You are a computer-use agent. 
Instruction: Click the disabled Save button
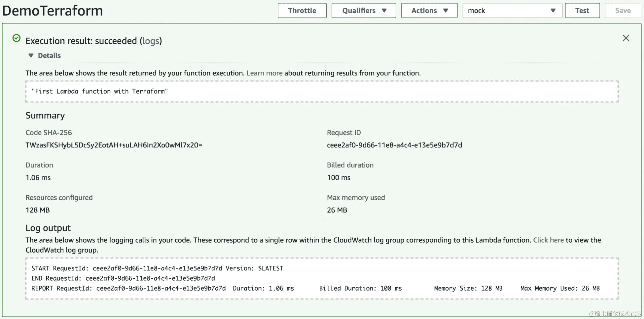tap(623, 11)
